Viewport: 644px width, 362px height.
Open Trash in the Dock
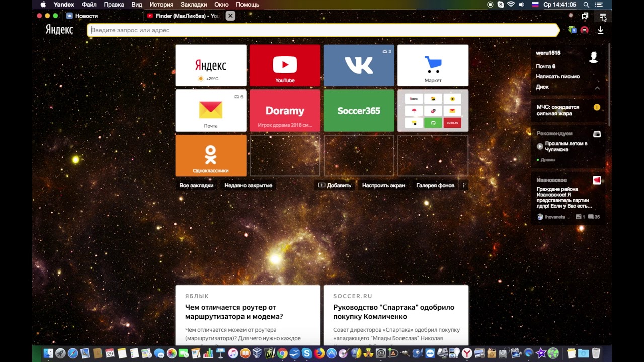pyautogui.click(x=596, y=353)
